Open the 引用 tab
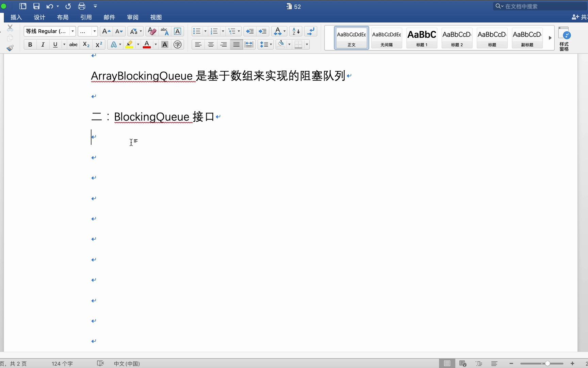The height and width of the screenshot is (368, 588). tap(86, 17)
